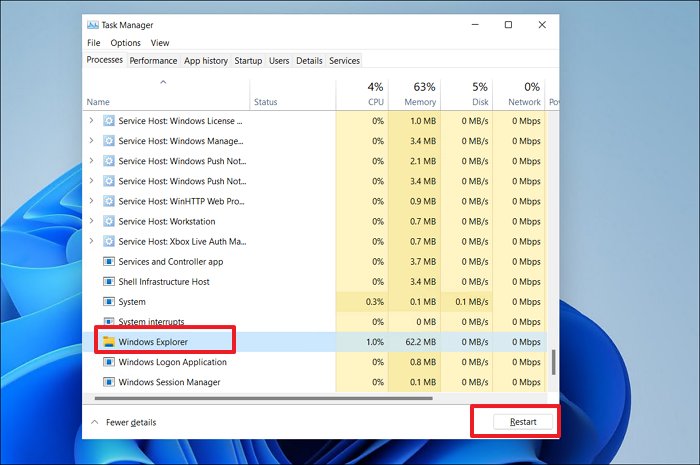
Task: Click the Shell Infrastructure Host icon
Action: [x=108, y=282]
